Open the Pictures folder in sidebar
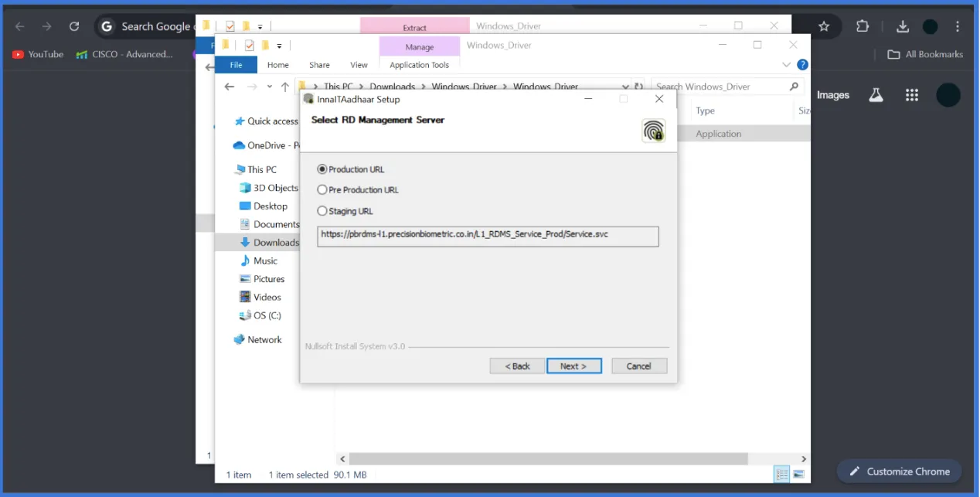 pos(262,279)
